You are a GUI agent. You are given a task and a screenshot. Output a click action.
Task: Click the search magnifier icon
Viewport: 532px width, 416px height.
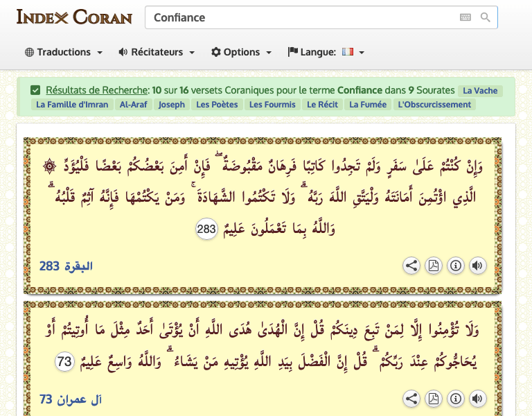[486, 17]
